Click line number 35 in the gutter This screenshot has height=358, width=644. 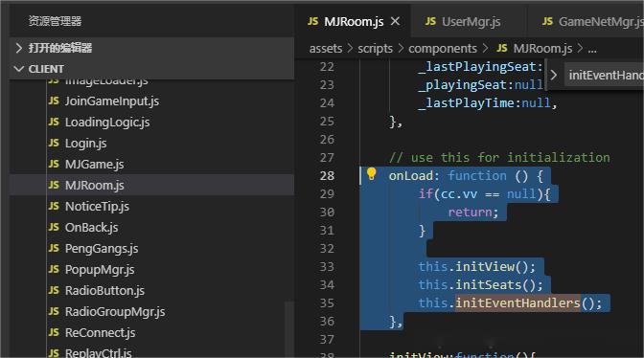pos(327,303)
